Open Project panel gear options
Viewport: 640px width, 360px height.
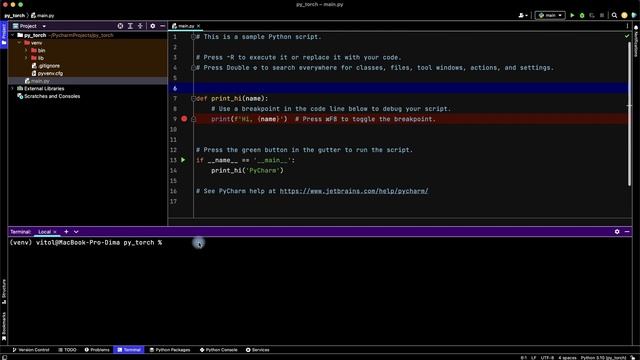click(x=153, y=26)
